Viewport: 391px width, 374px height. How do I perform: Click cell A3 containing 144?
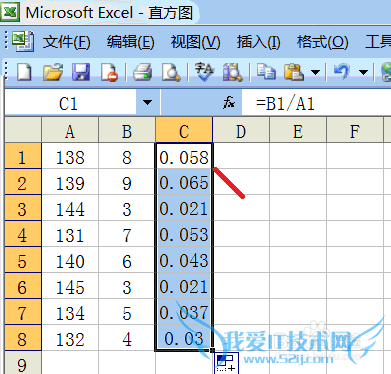(x=70, y=208)
